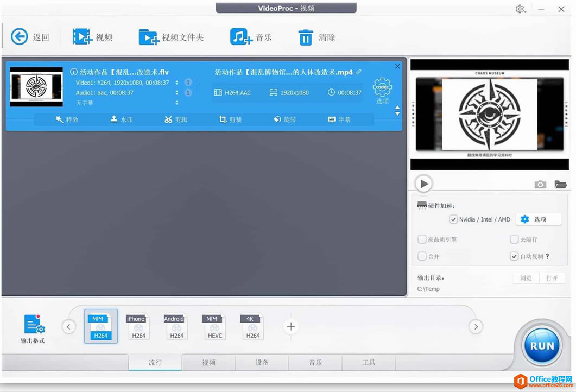This screenshot has width=576, height=392.
Task: Select the source video thumbnail
Action: pos(36,87)
